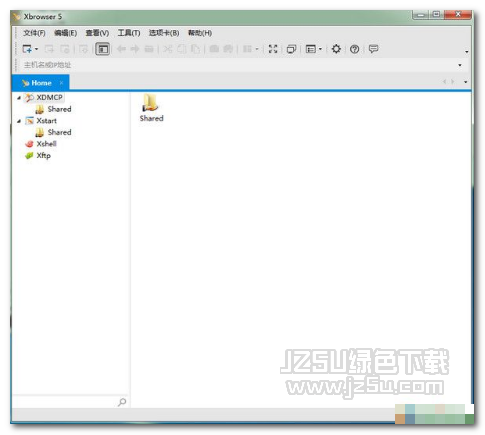Image resolution: width=485 pixels, height=435 pixels.
Task: Open the 帮助(H) menu
Action: tap(200, 33)
